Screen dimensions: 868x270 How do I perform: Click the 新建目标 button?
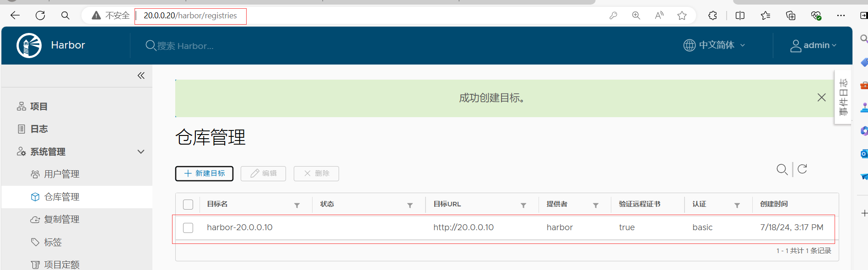click(x=204, y=173)
